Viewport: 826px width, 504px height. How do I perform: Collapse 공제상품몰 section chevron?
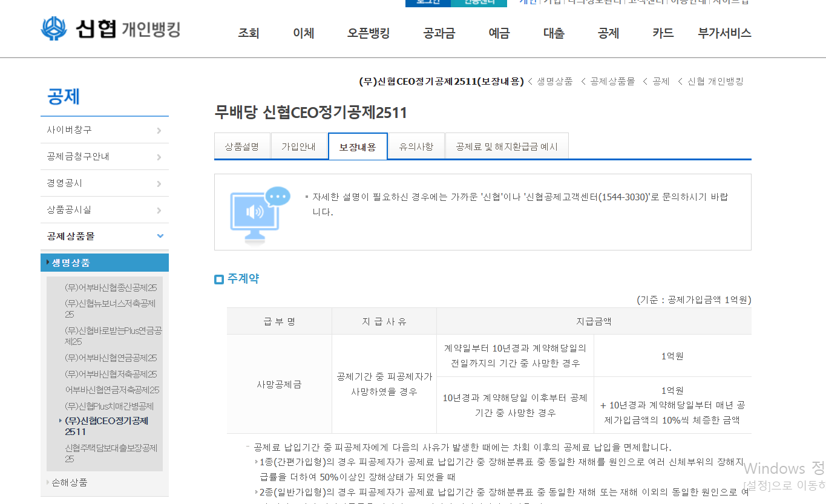pos(160,236)
